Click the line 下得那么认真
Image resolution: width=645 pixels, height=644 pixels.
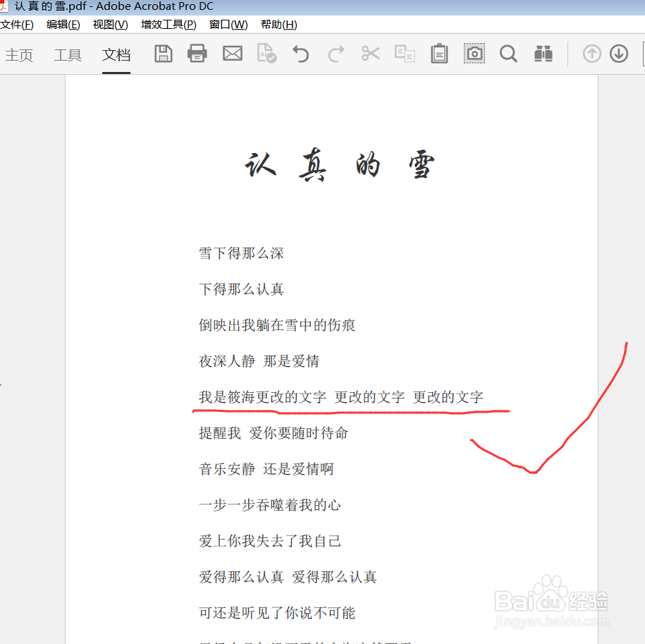[x=241, y=289]
